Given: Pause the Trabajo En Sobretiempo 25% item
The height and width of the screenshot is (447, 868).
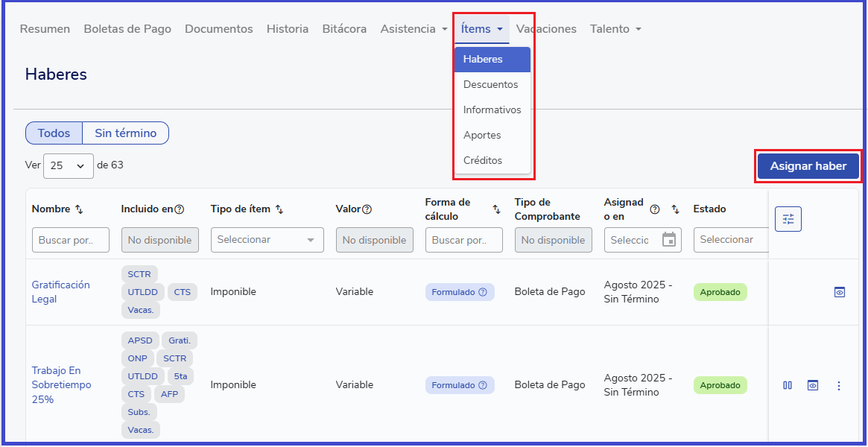Looking at the screenshot, I should (788, 385).
